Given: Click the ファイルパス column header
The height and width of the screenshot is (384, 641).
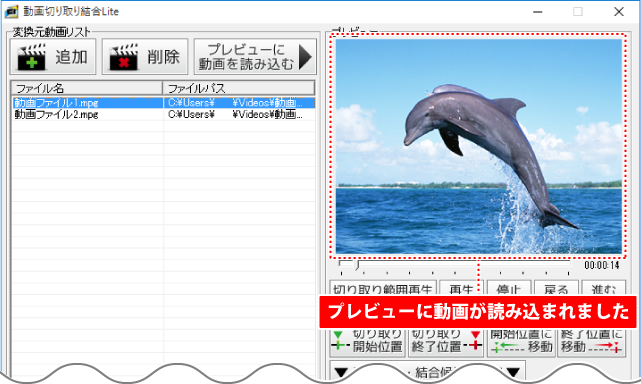Looking at the screenshot, I should pyautogui.click(x=239, y=88).
